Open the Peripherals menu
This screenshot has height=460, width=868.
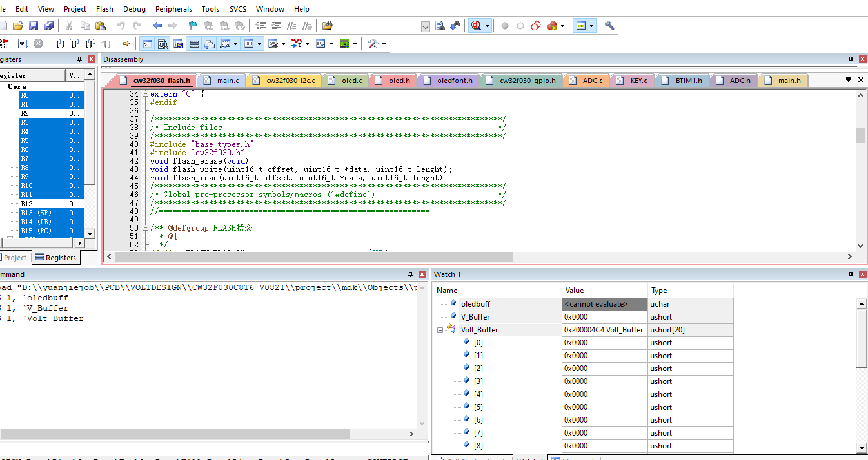(x=173, y=9)
